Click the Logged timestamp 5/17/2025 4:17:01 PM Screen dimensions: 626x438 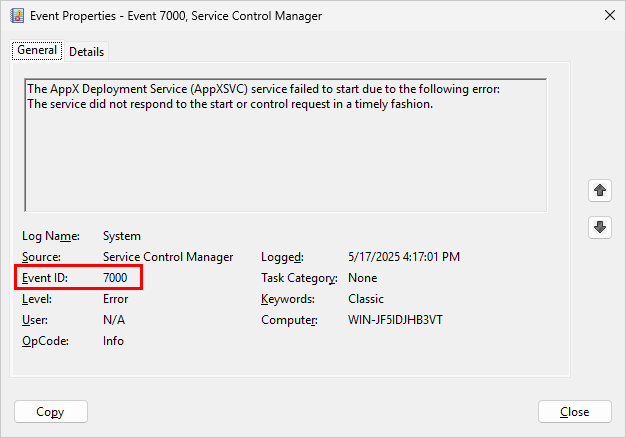[x=403, y=257]
